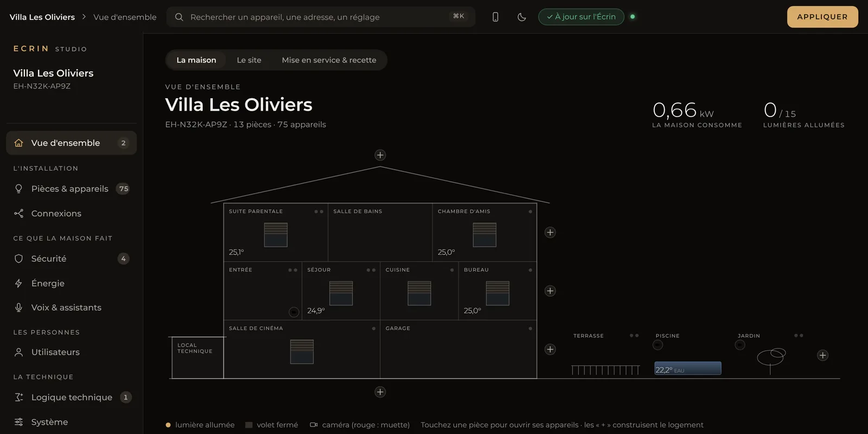
Task: Switch to the La maison tab
Action: (x=196, y=60)
